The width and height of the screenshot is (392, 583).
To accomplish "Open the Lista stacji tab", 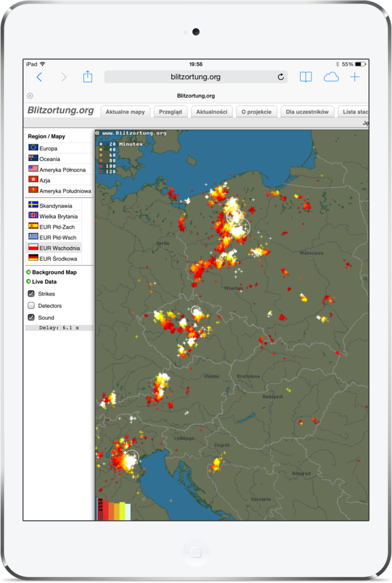I will (x=353, y=112).
